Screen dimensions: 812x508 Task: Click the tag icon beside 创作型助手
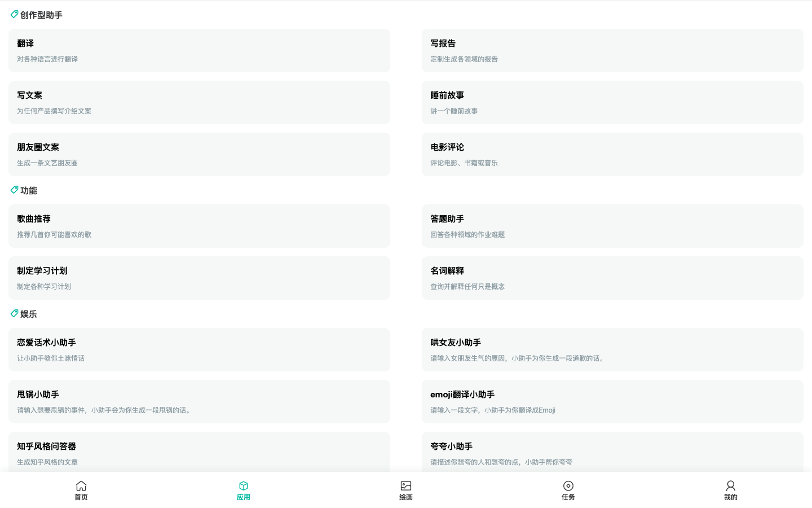pos(14,15)
